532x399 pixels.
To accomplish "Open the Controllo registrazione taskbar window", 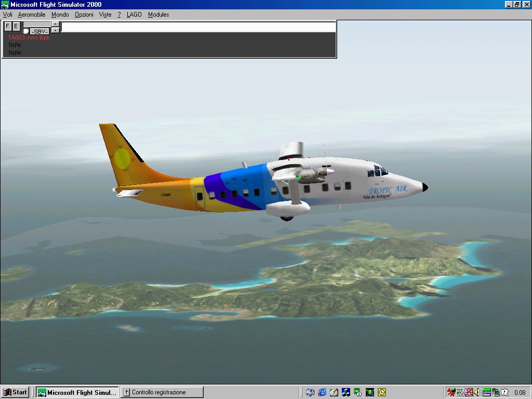I will (162, 393).
